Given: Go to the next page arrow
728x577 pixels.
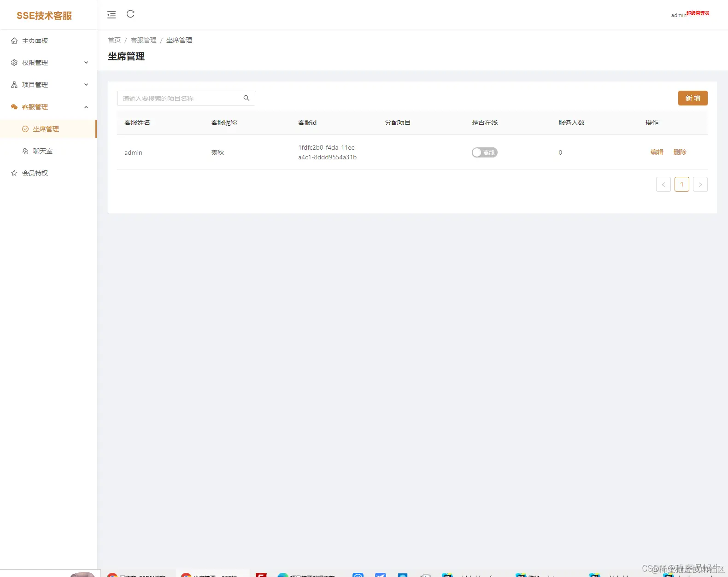Looking at the screenshot, I should tap(700, 184).
